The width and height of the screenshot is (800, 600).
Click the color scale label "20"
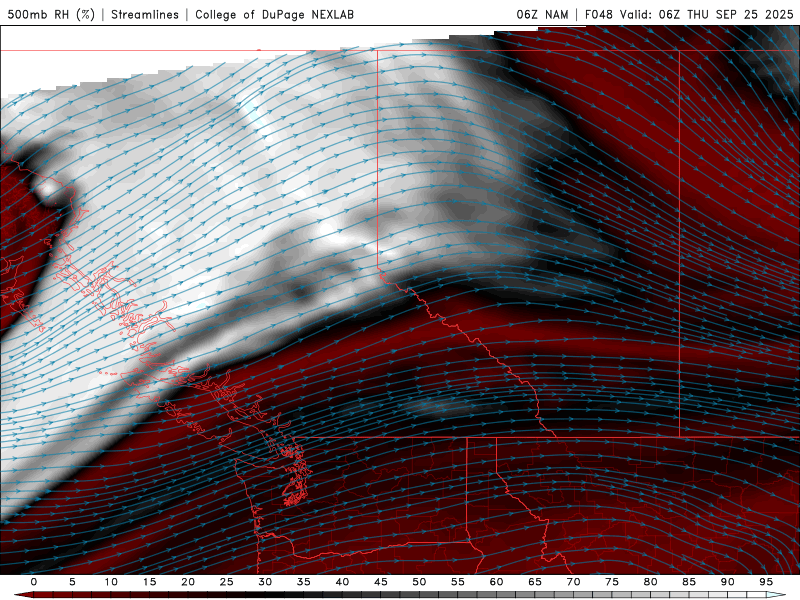188,582
